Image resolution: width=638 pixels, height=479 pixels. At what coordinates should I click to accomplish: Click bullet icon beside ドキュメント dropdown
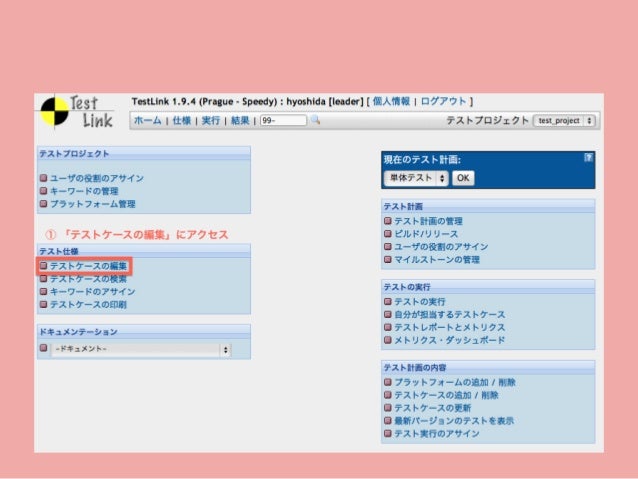tap(44, 348)
